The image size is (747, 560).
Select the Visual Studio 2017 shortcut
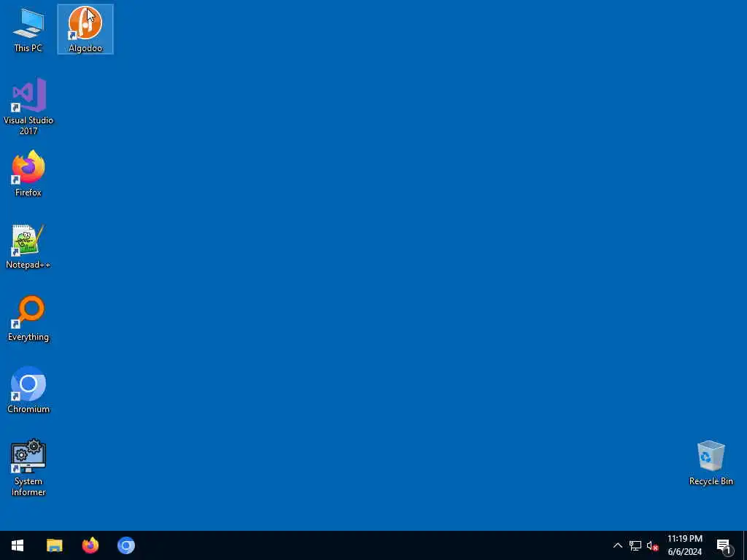(x=28, y=106)
